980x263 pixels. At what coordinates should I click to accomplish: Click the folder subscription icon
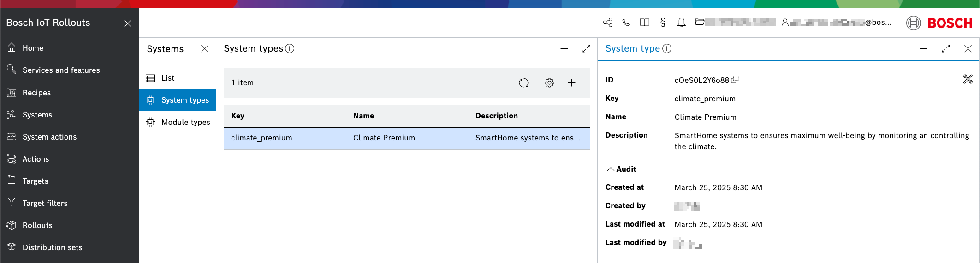click(700, 22)
